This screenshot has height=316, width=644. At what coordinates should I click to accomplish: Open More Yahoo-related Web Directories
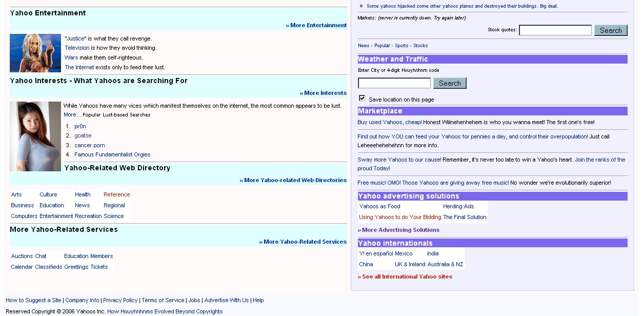point(293,180)
